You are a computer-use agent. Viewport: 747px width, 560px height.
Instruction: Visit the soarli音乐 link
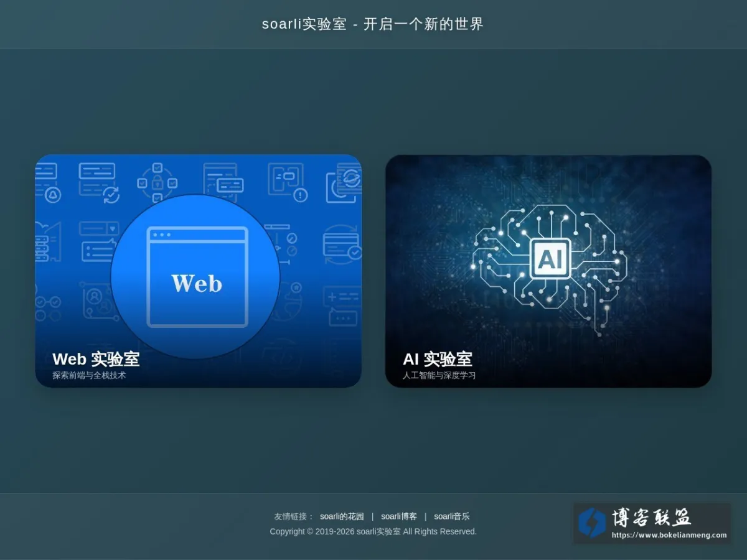[452, 516]
